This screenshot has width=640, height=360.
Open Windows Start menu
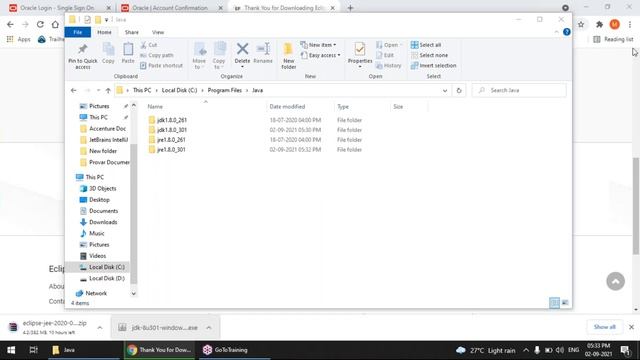click(11, 350)
